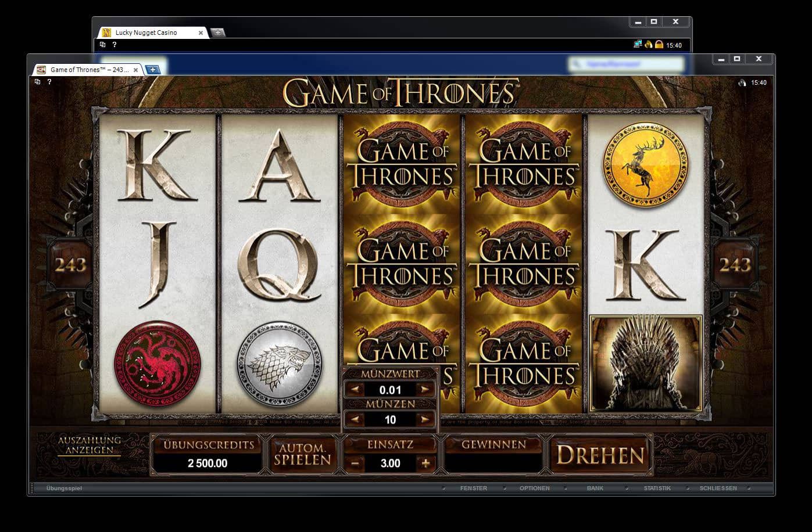This screenshot has height=532, width=812.
Task: Click Iron Throne scatter symbol
Action: tap(646, 363)
